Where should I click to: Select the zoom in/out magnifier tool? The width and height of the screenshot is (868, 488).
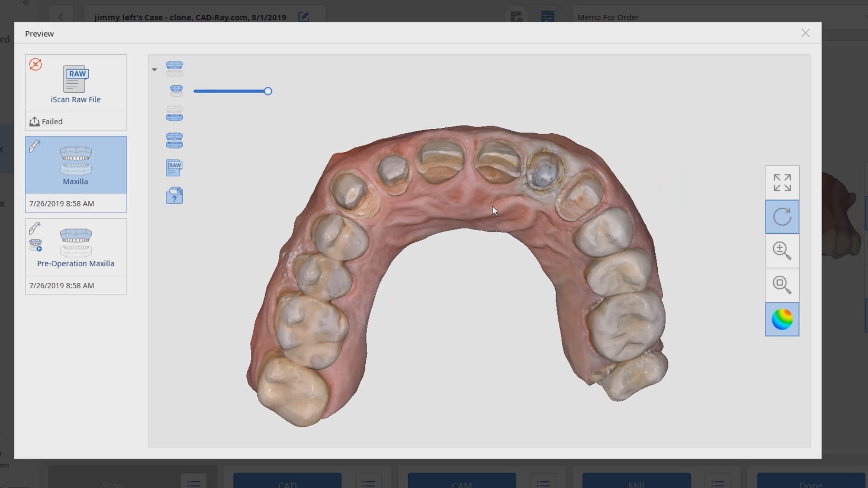pos(782,251)
